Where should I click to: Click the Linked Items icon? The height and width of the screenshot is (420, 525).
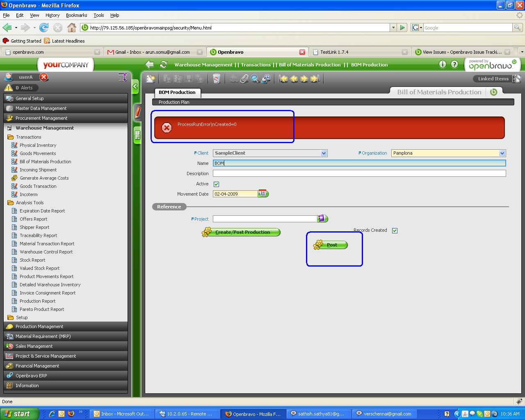(x=517, y=78)
